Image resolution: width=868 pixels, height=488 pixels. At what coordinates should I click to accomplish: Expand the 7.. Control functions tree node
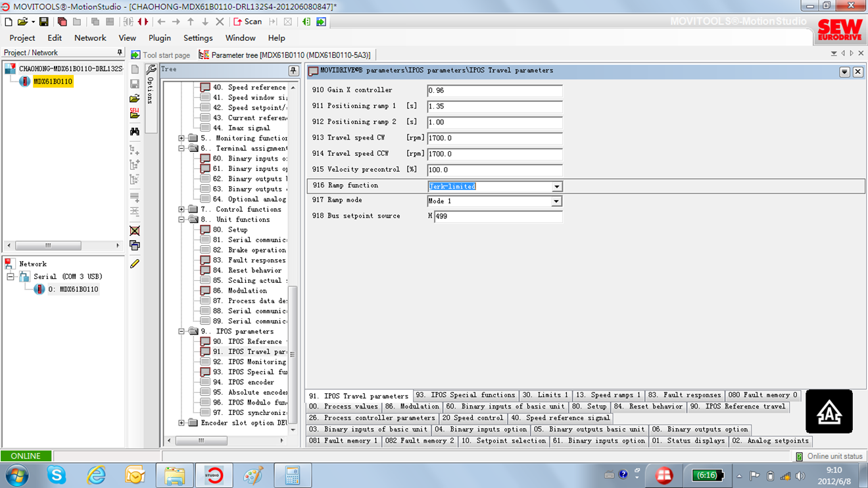(181, 210)
